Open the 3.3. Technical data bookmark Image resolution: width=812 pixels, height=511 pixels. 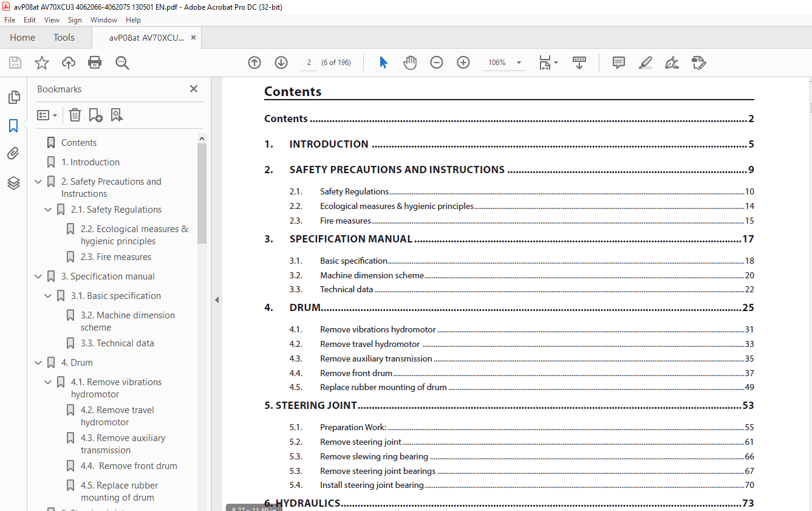[x=117, y=343]
